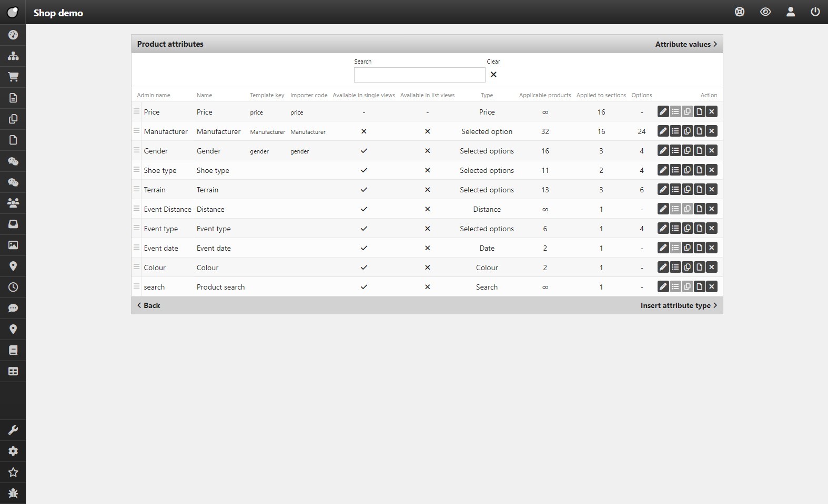Open the sitemap icon in sidebar
This screenshot has height=504, width=828.
click(x=13, y=56)
